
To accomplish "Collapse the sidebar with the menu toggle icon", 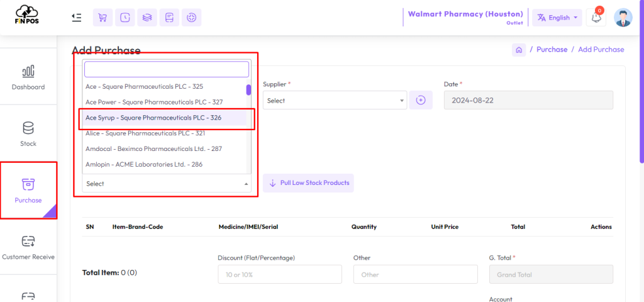I will tap(76, 17).
